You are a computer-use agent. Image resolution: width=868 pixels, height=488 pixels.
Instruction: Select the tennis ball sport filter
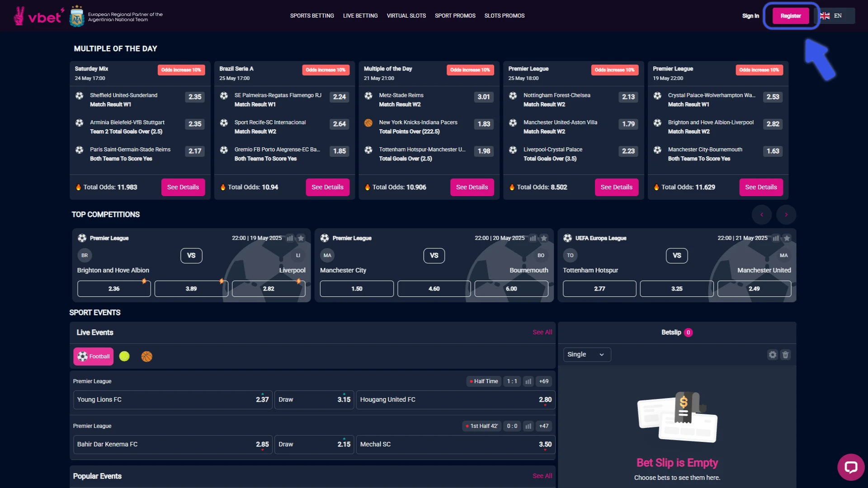125,356
